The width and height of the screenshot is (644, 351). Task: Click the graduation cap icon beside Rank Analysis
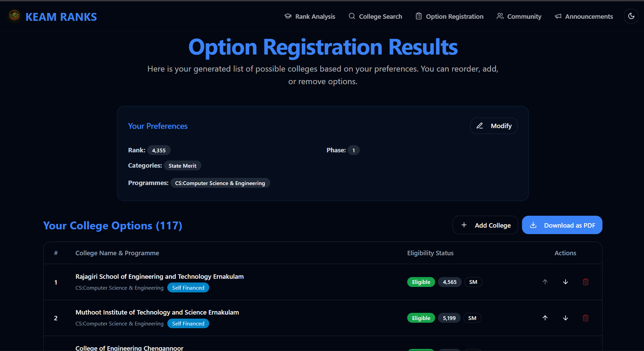point(288,16)
